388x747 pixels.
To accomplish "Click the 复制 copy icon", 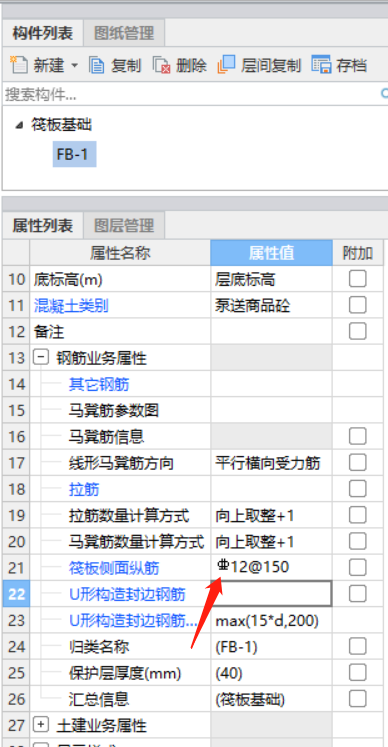I will pyautogui.click(x=97, y=65).
